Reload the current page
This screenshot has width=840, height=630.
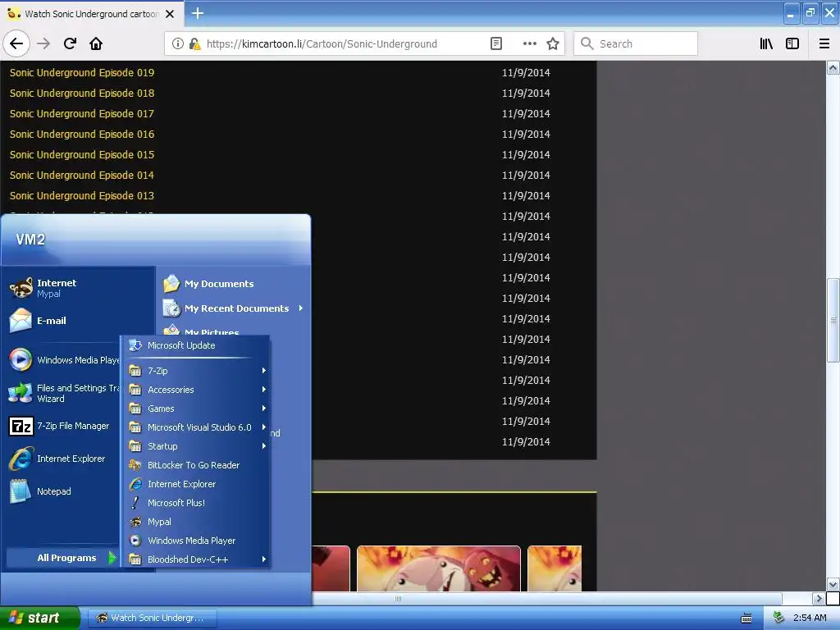(70, 43)
